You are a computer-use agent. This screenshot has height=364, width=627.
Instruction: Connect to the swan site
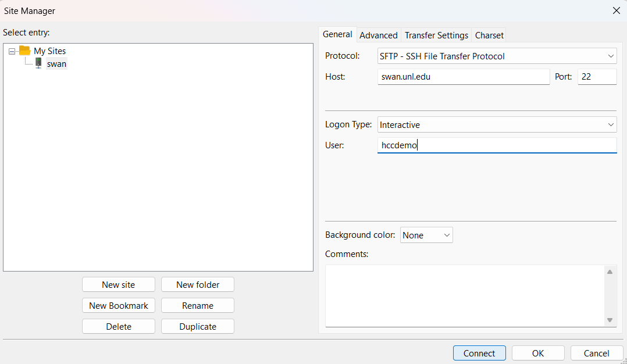[479, 353]
